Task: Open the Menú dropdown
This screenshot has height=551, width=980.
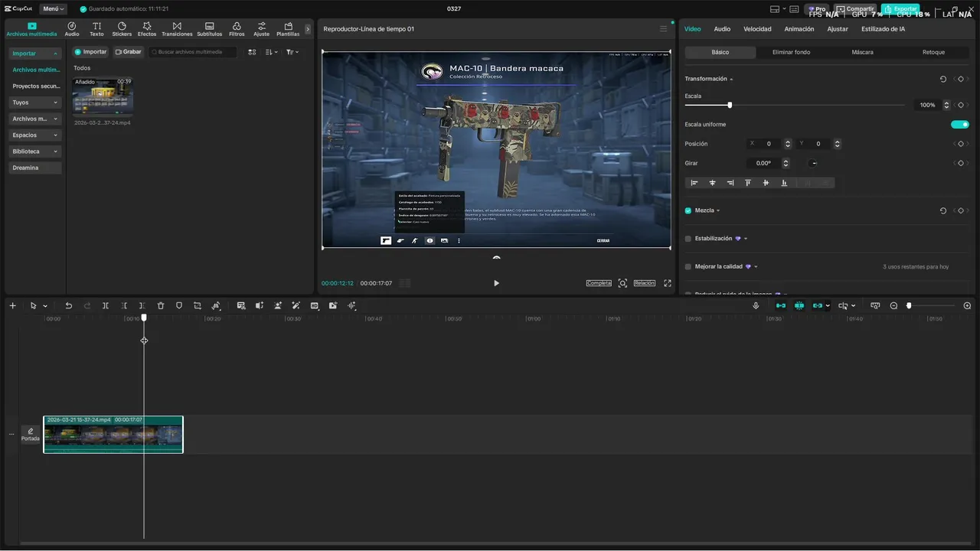Action: tap(54, 9)
